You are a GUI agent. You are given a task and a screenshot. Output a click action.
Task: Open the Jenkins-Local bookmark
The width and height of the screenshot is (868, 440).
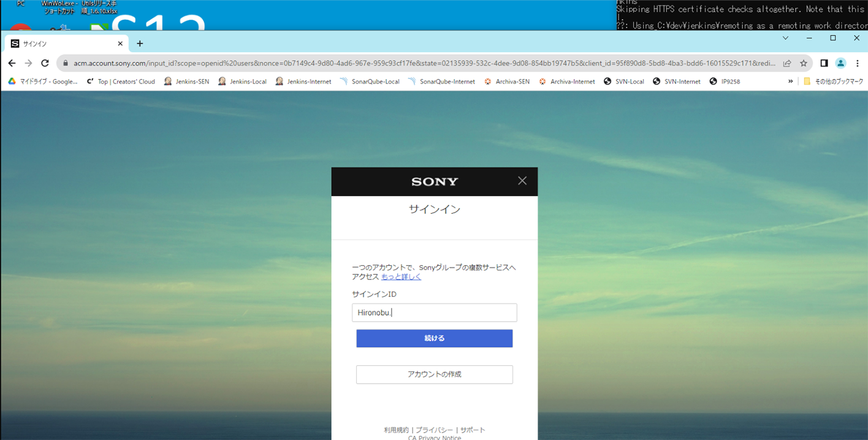242,82
